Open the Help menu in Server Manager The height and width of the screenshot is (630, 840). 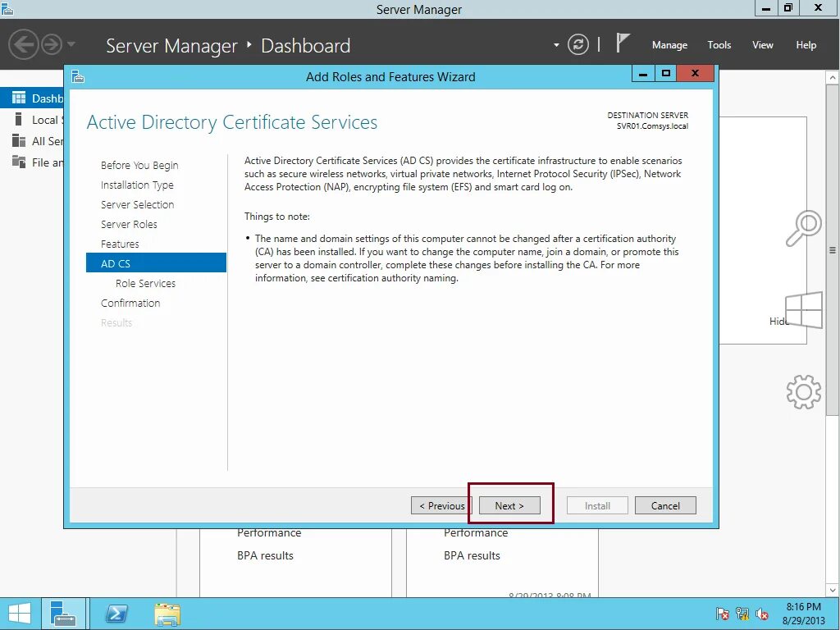(x=806, y=45)
